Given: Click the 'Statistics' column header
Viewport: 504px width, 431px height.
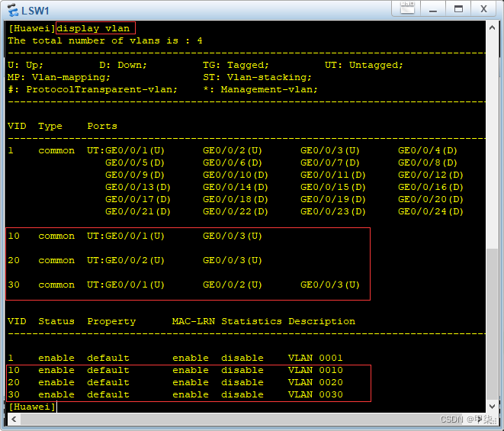Looking at the screenshot, I should (252, 321).
